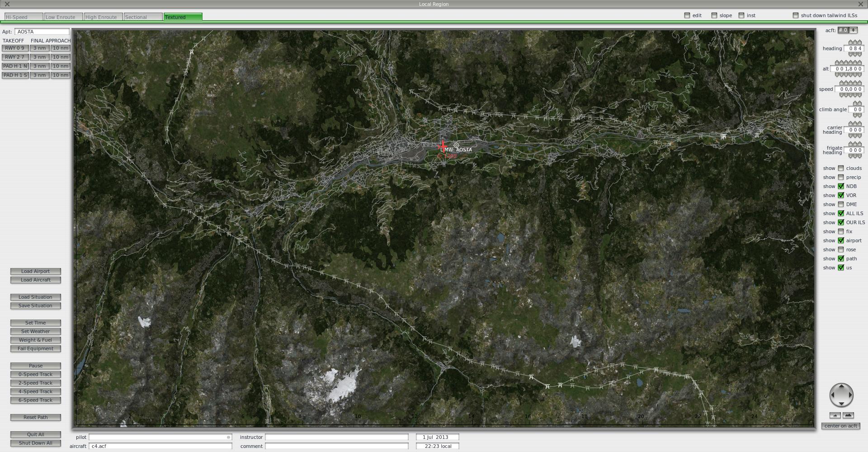Screen dimensions: 868x452
Task: Click the red aircraft marker on the map
Action: 443,146
